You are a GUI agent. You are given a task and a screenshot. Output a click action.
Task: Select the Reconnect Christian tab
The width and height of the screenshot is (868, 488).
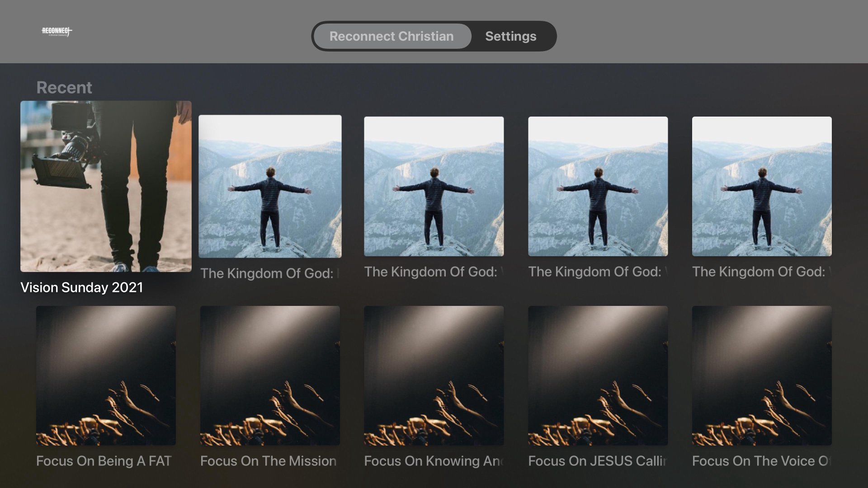pos(392,36)
